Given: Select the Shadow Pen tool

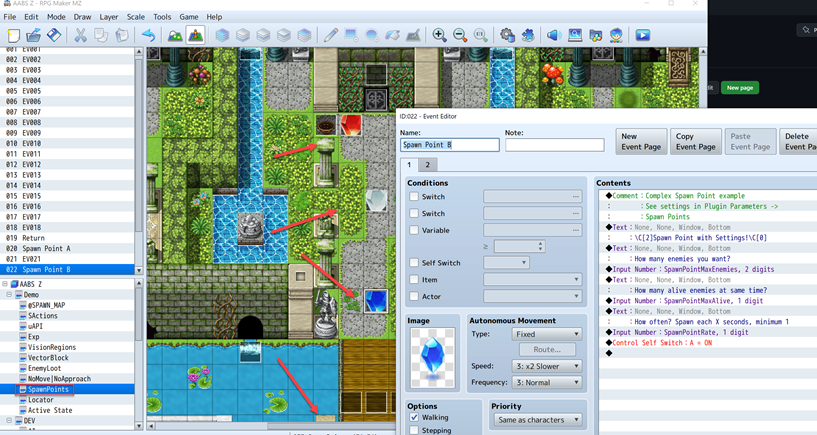Looking at the screenshot, I should (x=413, y=35).
